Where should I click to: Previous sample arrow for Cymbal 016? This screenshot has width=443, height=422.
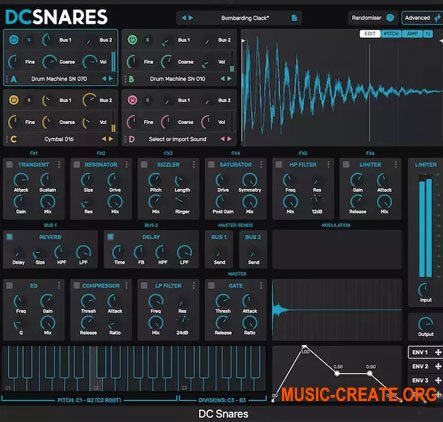104,139
